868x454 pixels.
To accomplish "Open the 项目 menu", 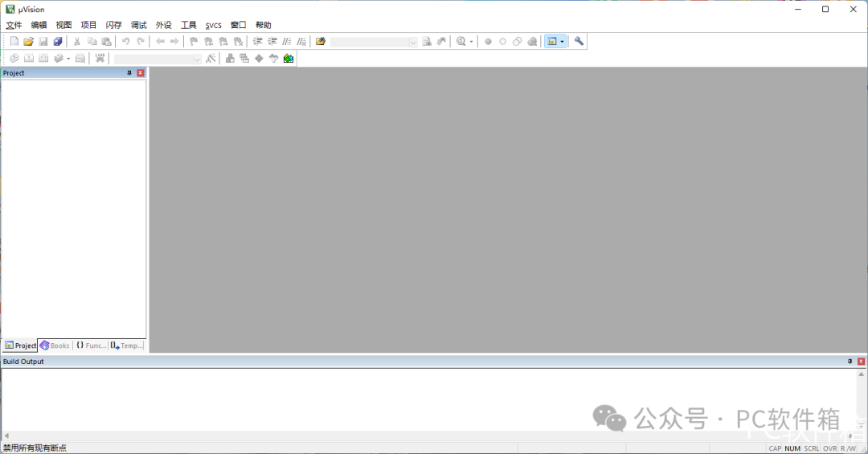I will [88, 25].
